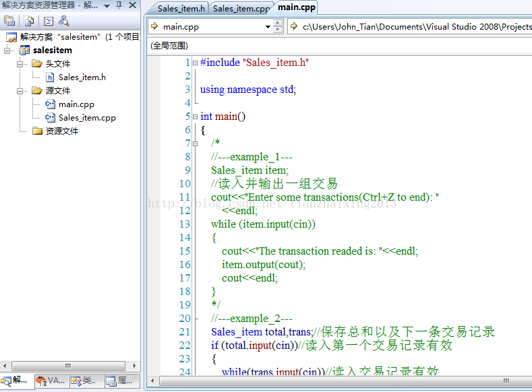Open the VA View panel tab
The height and width of the screenshot is (392, 532).
click(51, 381)
